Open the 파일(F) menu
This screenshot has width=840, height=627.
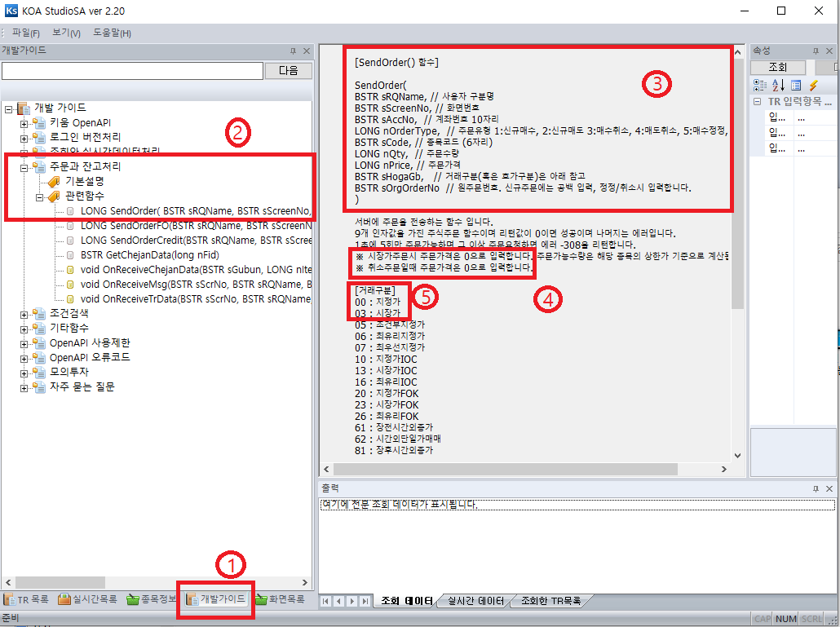(x=26, y=33)
